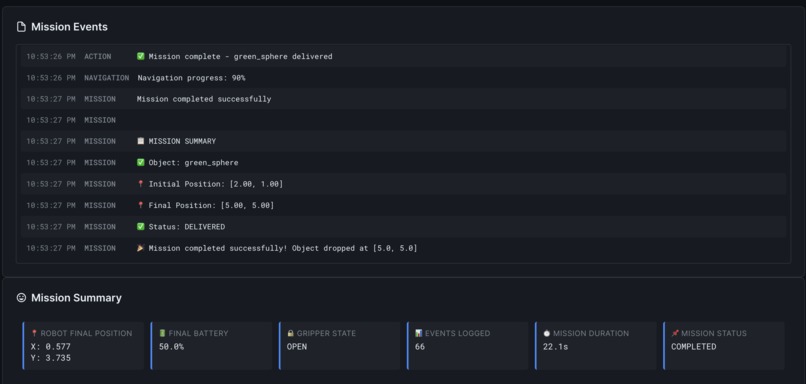Click the Mission Duration '22.1s' value
Image resolution: width=806 pixels, height=384 pixels.
(555, 347)
